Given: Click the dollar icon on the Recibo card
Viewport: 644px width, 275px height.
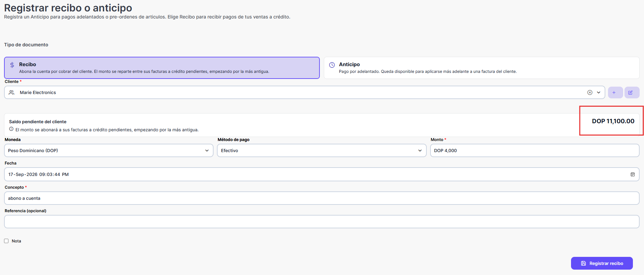Looking at the screenshot, I should (x=12, y=65).
